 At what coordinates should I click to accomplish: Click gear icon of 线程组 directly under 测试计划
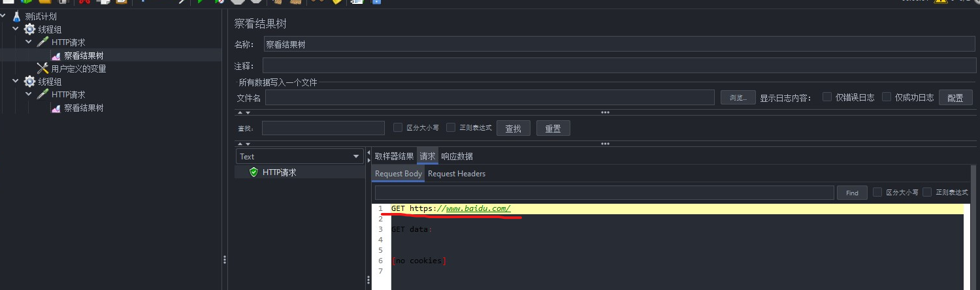click(29, 29)
